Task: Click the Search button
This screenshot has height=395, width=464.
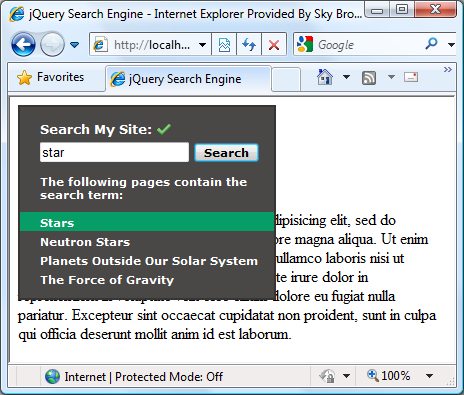Action: 226,153
